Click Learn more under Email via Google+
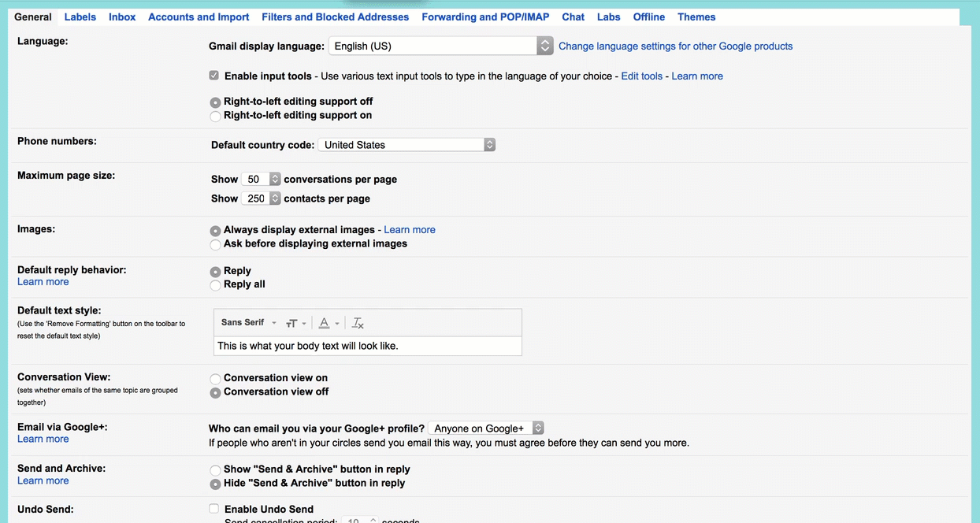 [x=43, y=440]
